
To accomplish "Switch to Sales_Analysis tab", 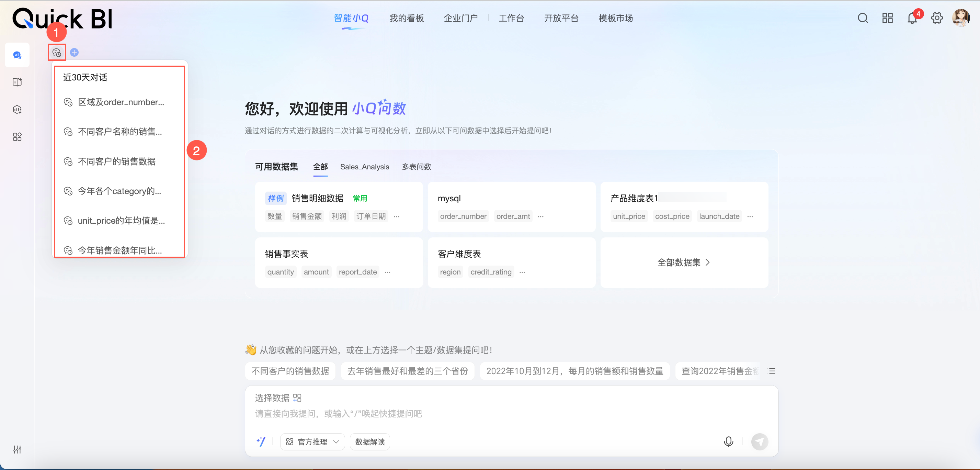I will pyautogui.click(x=364, y=167).
